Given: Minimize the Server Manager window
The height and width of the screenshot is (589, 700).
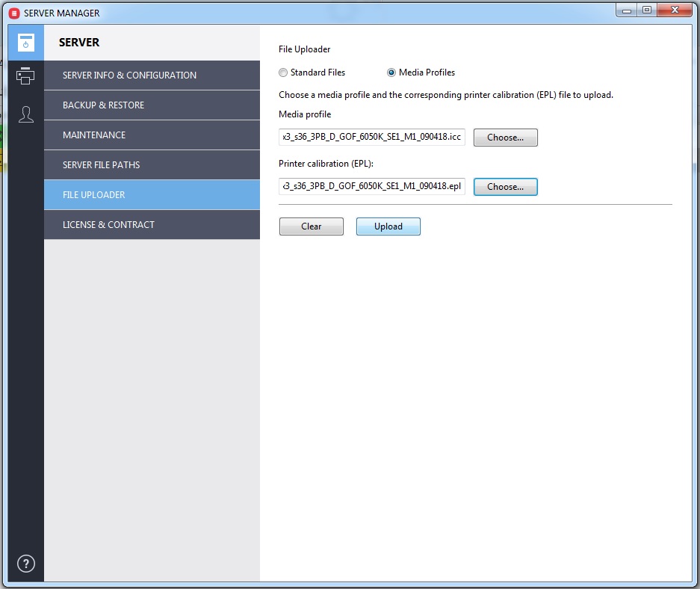Looking at the screenshot, I should [626, 10].
